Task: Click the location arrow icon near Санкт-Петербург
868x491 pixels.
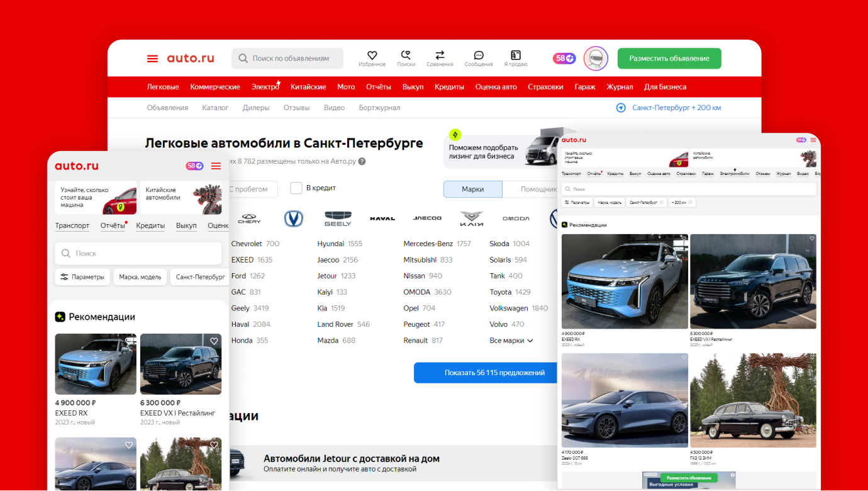Action: click(621, 108)
